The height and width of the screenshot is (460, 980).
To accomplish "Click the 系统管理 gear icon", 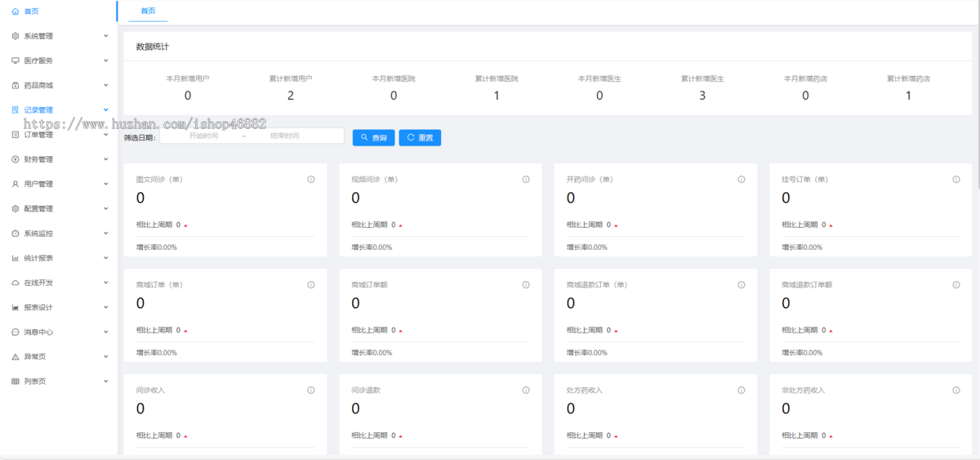I will click(16, 36).
